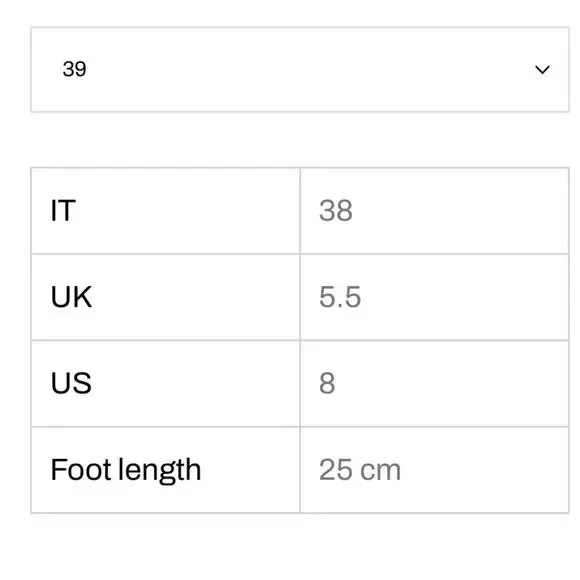Click blank area right of Foot length label

[252, 470]
